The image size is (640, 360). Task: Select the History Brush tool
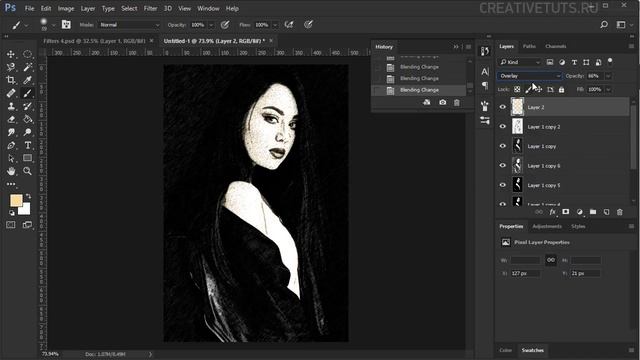coord(27,106)
